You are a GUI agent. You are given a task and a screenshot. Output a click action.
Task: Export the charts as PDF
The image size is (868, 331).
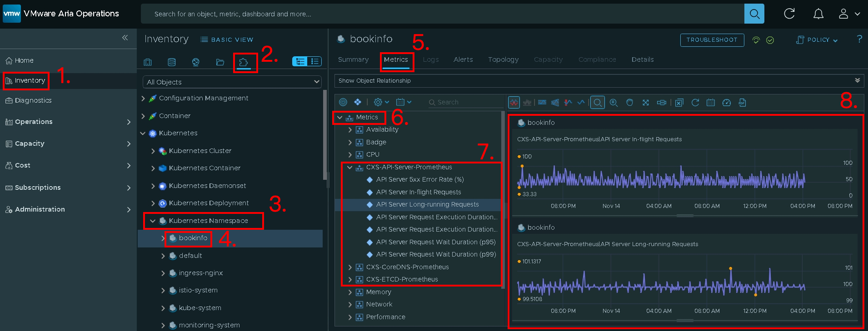click(x=742, y=103)
